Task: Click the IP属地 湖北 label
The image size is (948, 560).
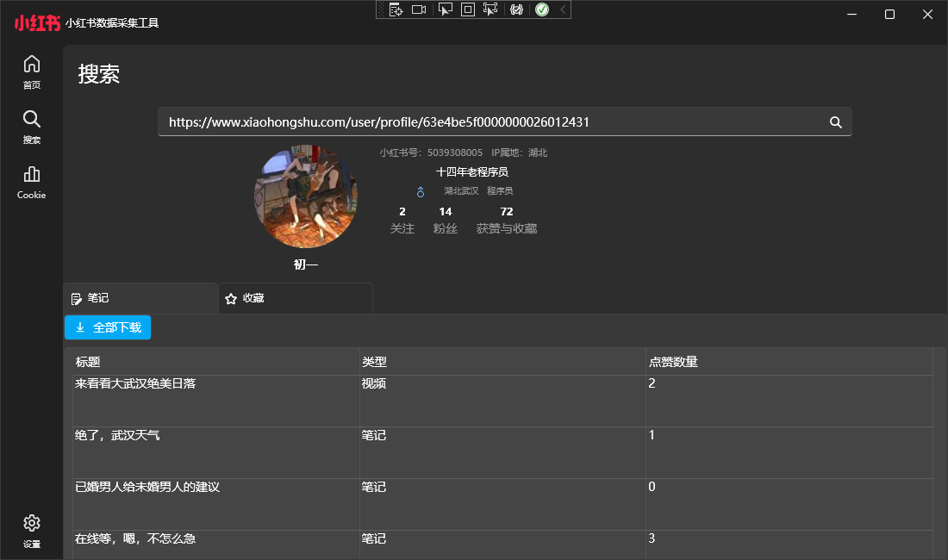Action: (520, 152)
